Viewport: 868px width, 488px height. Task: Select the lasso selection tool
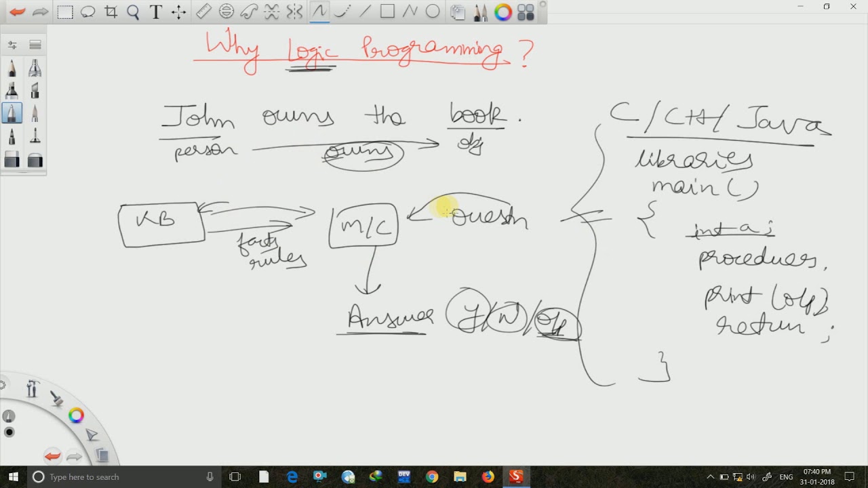pyautogui.click(x=87, y=12)
